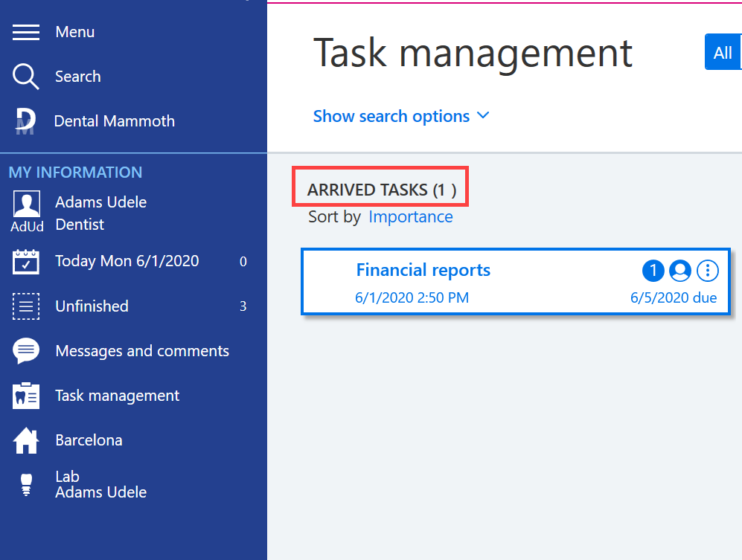This screenshot has height=560, width=742.
Task: Select the All filter button
Action: coord(723,52)
